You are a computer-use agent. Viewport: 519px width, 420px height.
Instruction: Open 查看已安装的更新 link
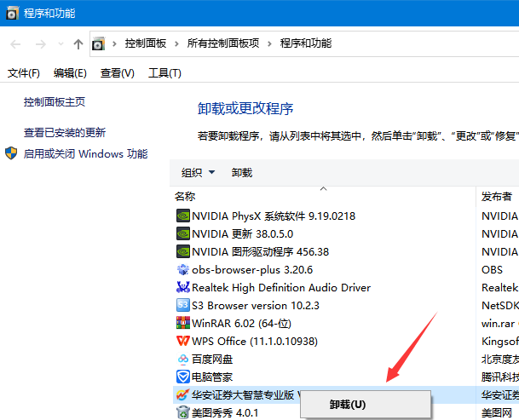65,132
